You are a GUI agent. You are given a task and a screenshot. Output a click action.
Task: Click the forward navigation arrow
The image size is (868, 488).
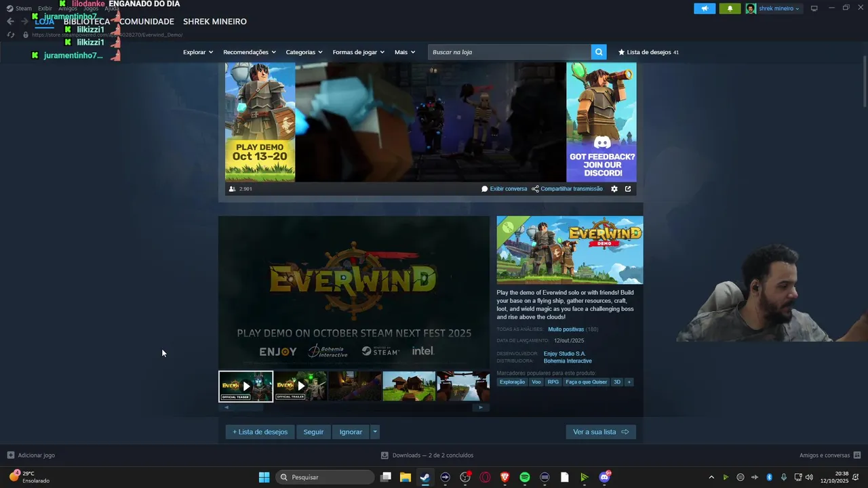coord(25,21)
